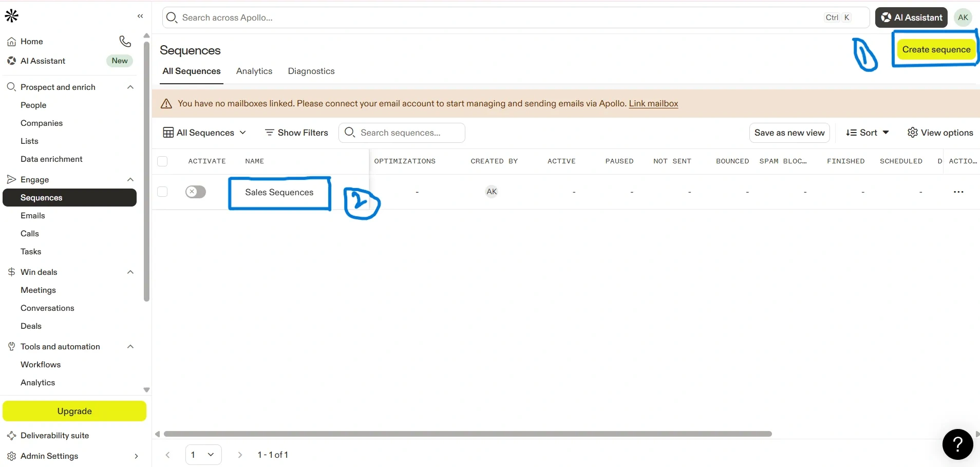Click the phone dialer icon in sidebar

[x=125, y=41]
